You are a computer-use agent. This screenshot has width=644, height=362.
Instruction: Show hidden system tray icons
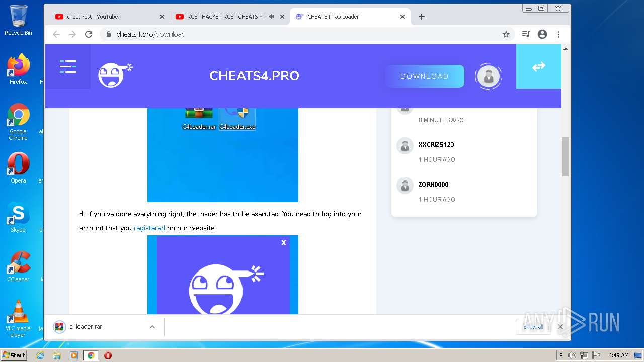tap(561, 355)
